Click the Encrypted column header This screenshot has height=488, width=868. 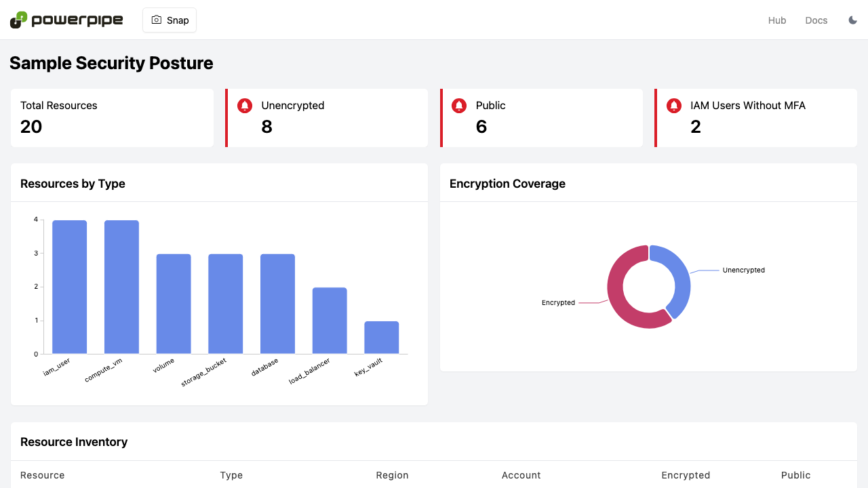(x=686, y=475)
